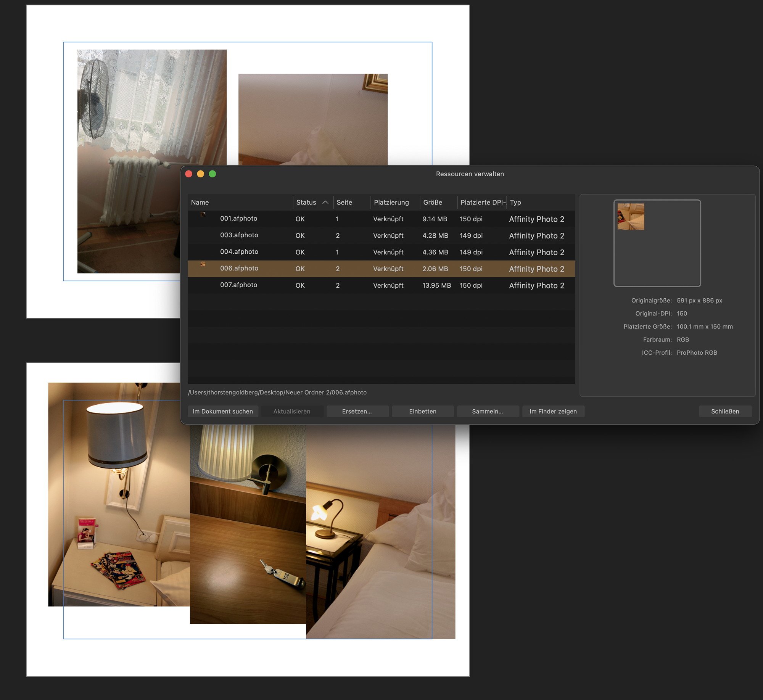Screen dimensions: 763x700
Task: Minimize the dialog with the yellow button
Action: coord(200,174)
